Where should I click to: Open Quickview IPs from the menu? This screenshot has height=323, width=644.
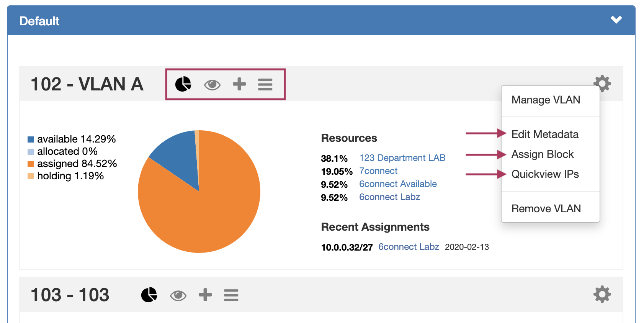click(x=545, y=174)
